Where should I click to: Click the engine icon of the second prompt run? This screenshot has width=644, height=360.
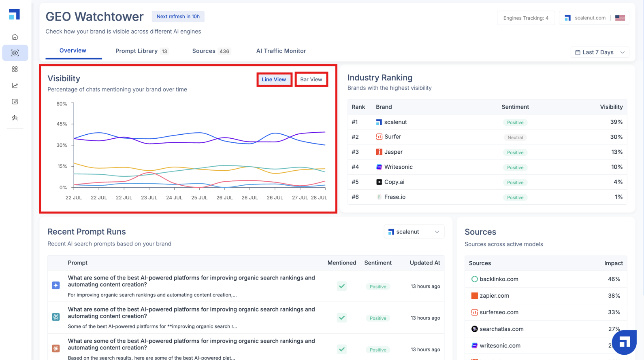click(56, 317)
